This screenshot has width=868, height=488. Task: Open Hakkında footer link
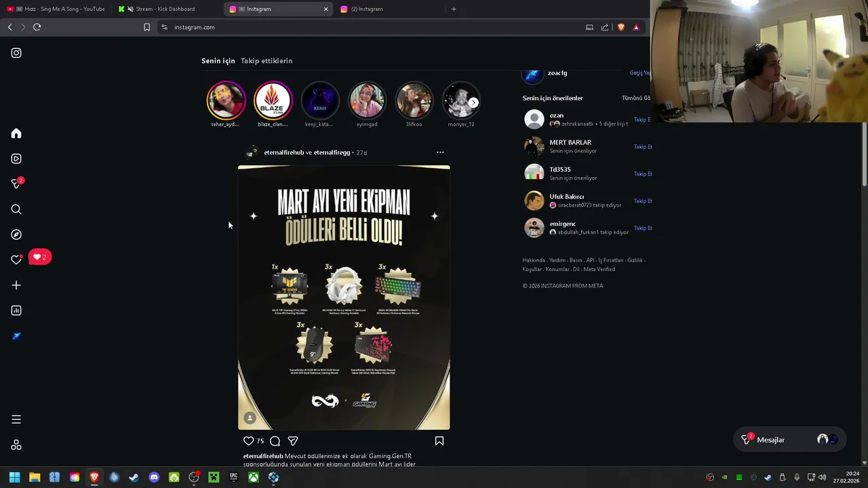[x=534, y=260]
